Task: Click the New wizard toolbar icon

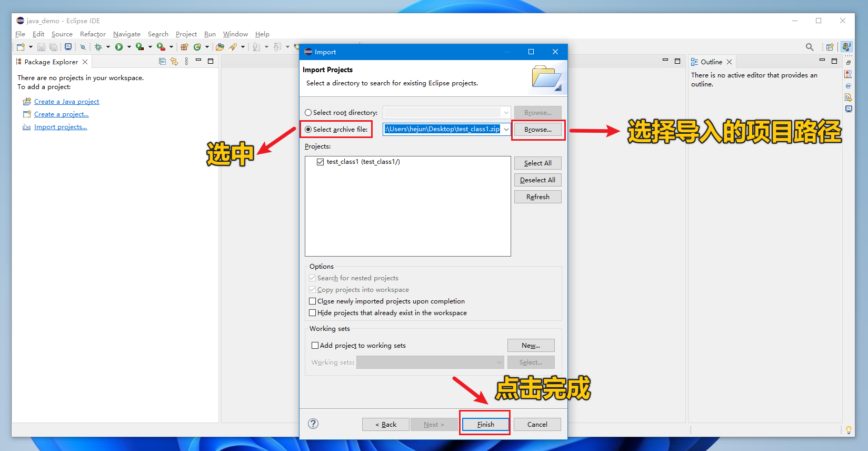Action: pyautogui.click(x=21, y=47)
